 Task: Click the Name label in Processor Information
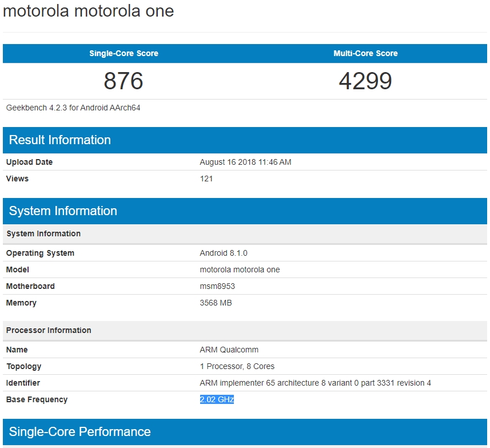point(17,350)
